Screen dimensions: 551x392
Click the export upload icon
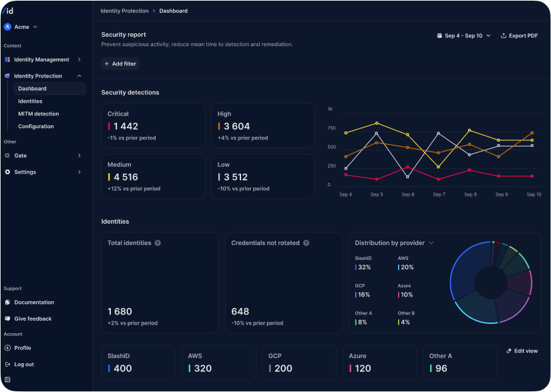[503, 35]
